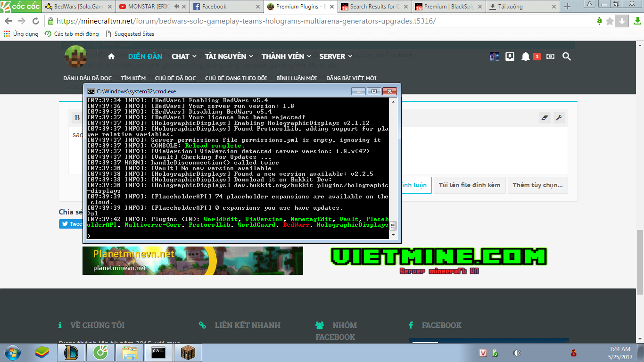Open the Ứng dụng apps shortcut
The height and width of the screenshot is (362, 644).
[x=21, y=34]
